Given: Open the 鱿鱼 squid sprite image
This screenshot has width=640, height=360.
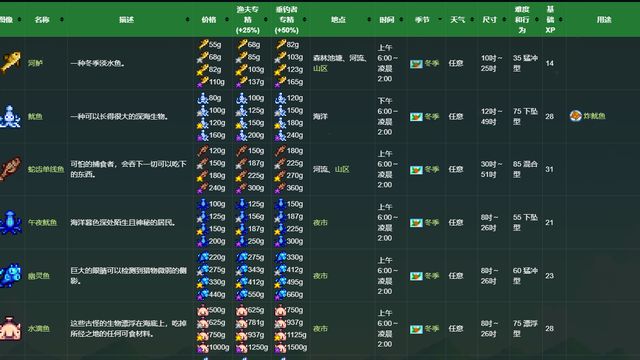Looking at the screenshot, I should [11, 116].
